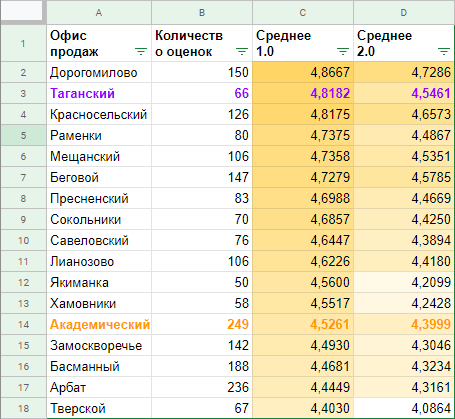Select row 18 header
This screenshot has height=419, width=455.
[23, 408]
